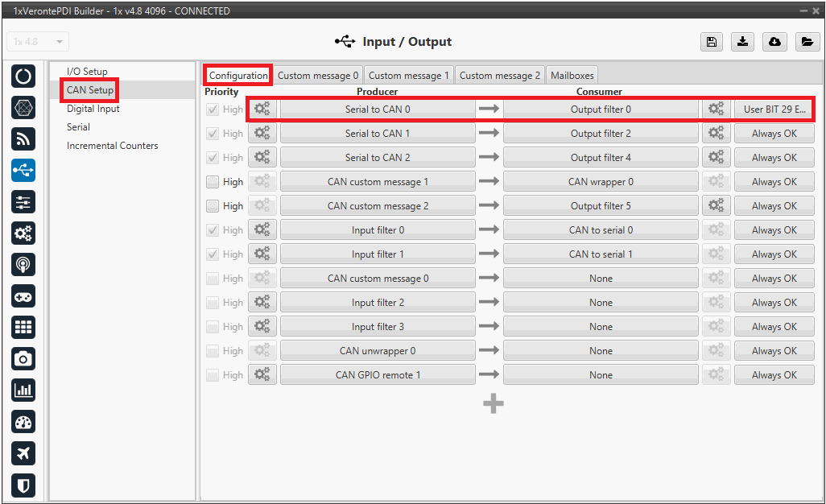Click the cloud download icon
This screenshot has height=504, width=826.
pos(774,43)
